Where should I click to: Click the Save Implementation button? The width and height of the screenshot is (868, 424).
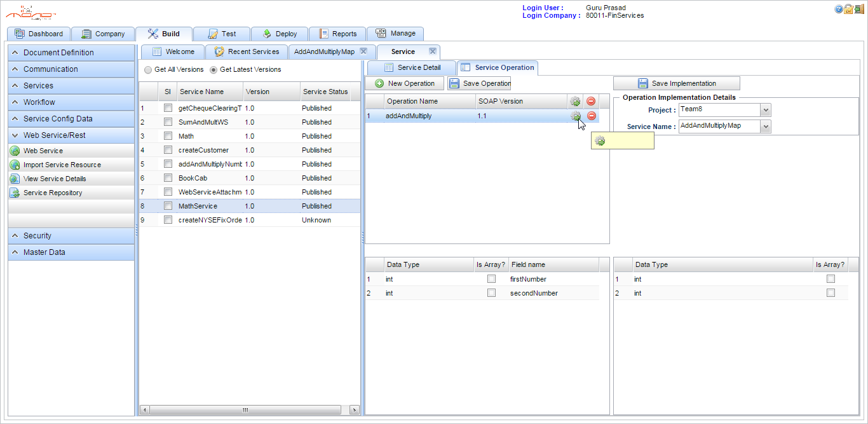[676, 83]
